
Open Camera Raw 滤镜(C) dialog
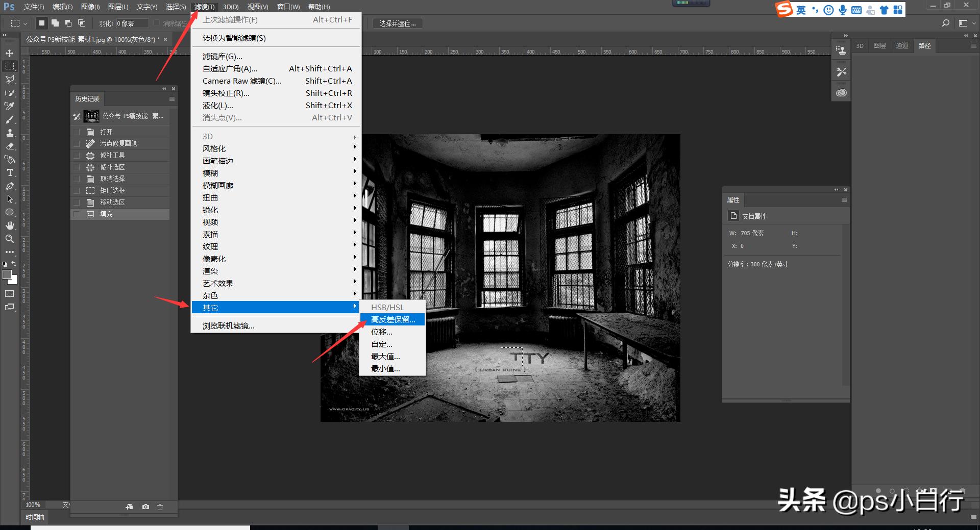pos(276,81)
